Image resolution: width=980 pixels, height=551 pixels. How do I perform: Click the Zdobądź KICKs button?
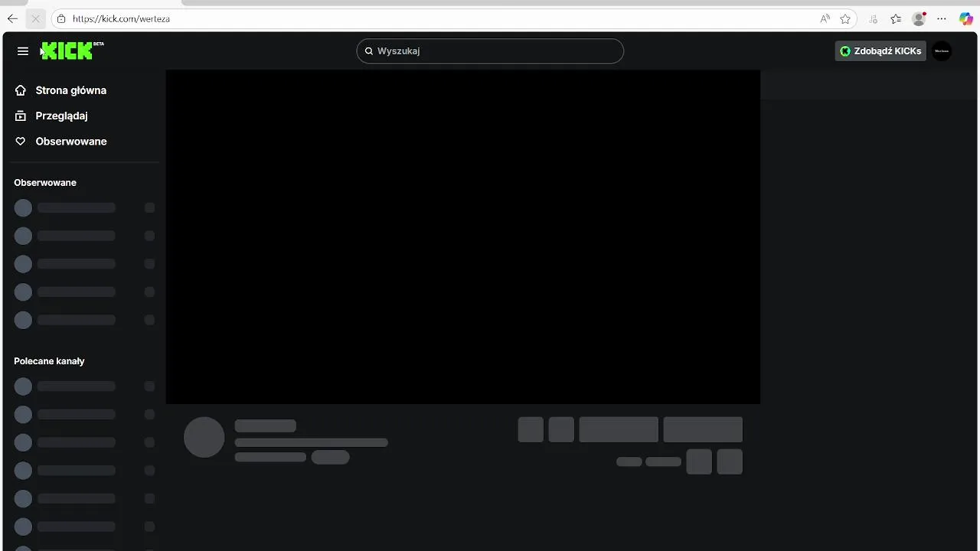pos(880,51)
